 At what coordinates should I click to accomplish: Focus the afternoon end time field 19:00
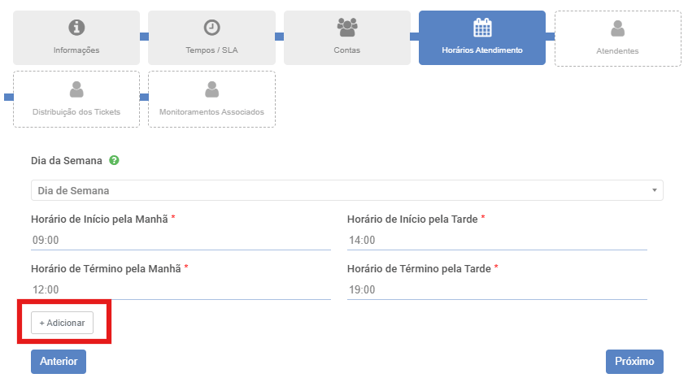pyautogui.click(x=497, y=290)
